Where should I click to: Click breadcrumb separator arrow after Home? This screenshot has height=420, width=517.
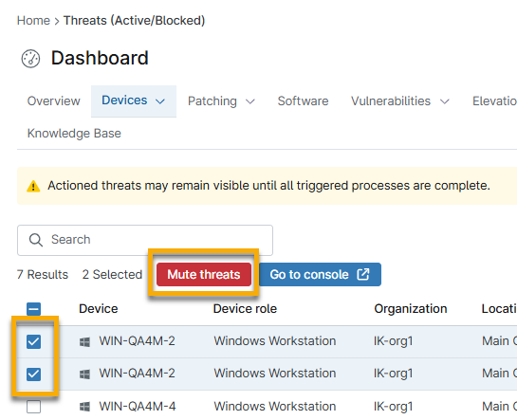[57, 21]
